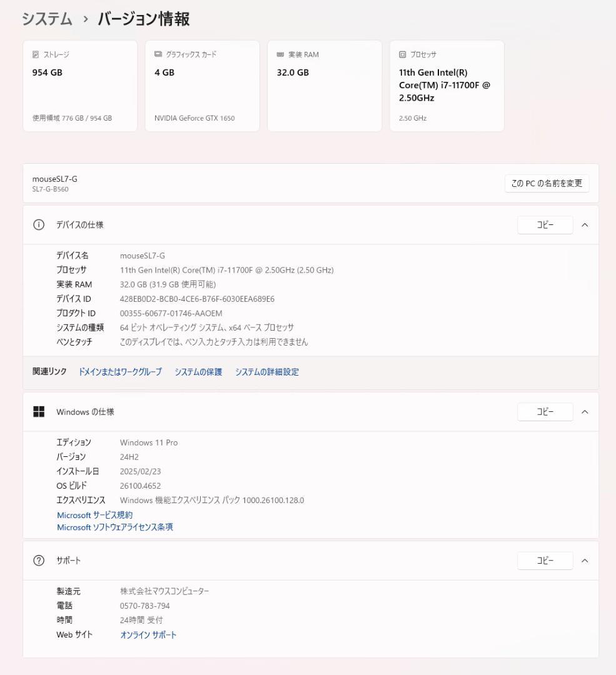
Task: Click the 実装 RAM card icon
Action: coord(280,54)
